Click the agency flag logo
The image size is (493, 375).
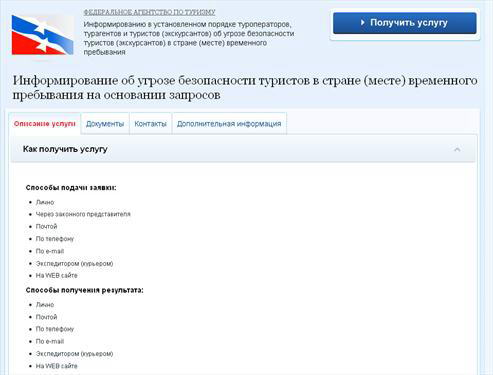[x=42, y=35]
